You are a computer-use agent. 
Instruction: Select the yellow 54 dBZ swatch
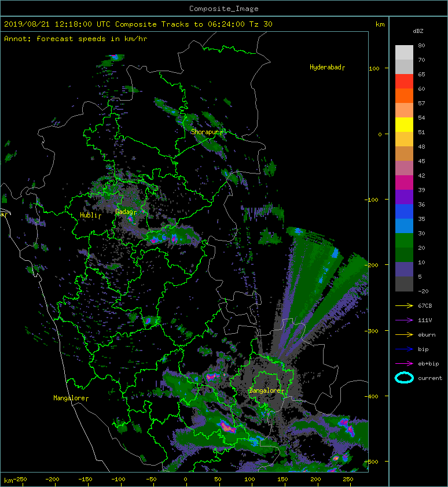[x=404, y=124]
